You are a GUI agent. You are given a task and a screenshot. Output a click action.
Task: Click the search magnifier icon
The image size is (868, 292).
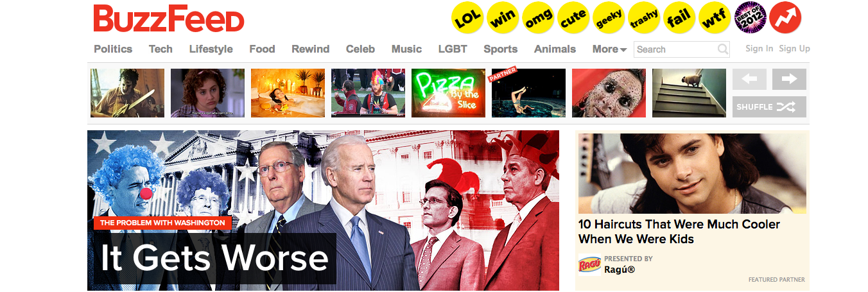point(723,49)
